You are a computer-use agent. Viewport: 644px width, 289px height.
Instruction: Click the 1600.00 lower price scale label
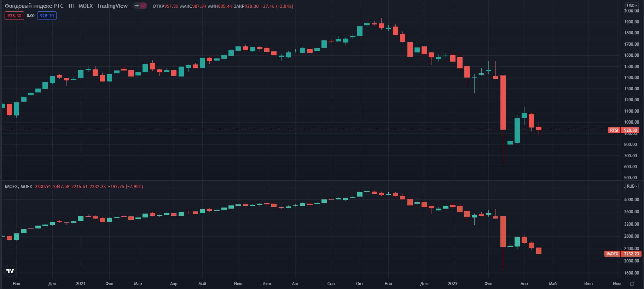coord(631,273)
